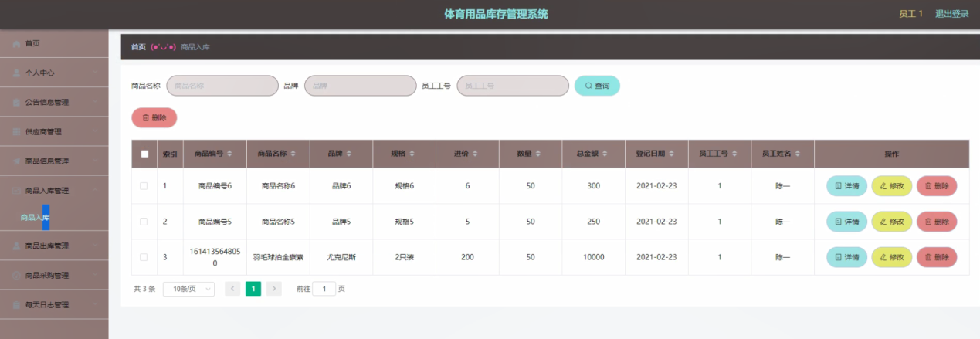Image resolution: width=980 pixels, height=339 pixels.
Task: Click 删除 for row 商品编号5
Action: pyautogui.click(x=937, y=222)
